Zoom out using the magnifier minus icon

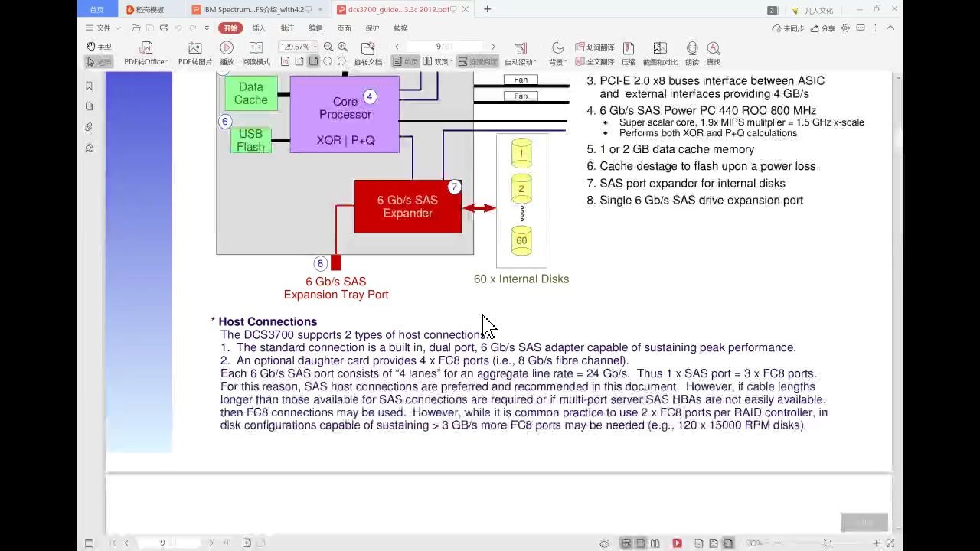[328, 47]
